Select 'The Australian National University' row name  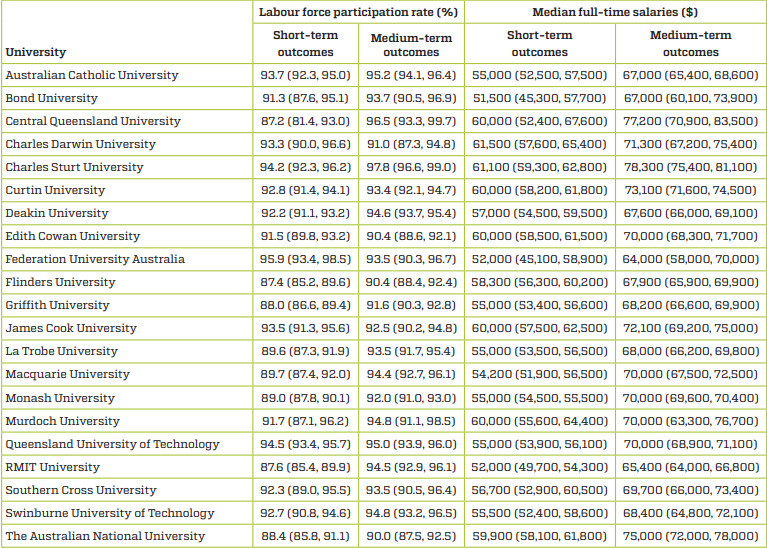[x=105, y=536]
